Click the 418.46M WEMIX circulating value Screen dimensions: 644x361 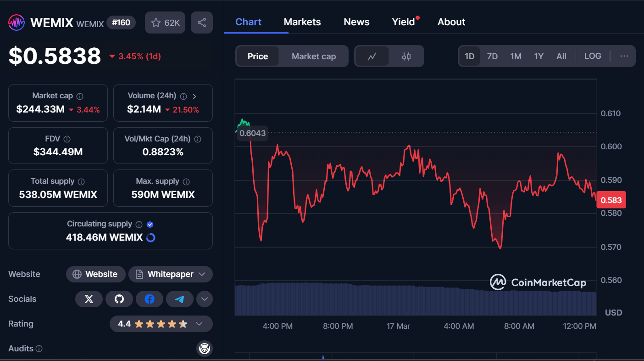[104, 237]
